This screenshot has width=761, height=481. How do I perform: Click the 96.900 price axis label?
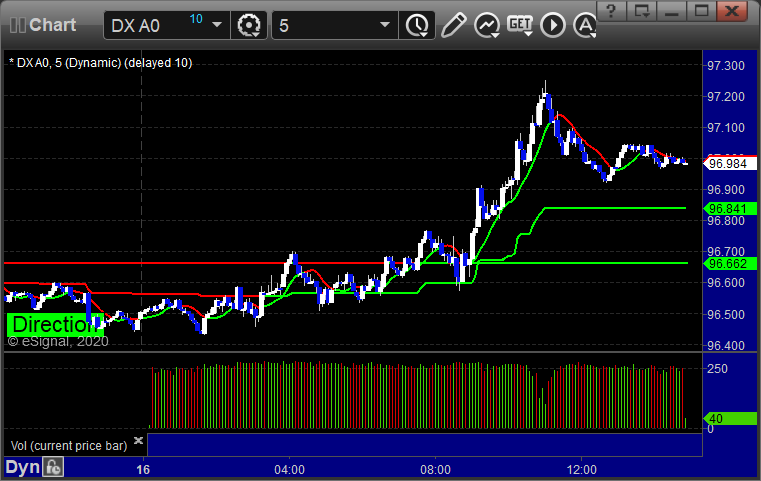click(x=726, y=190)
